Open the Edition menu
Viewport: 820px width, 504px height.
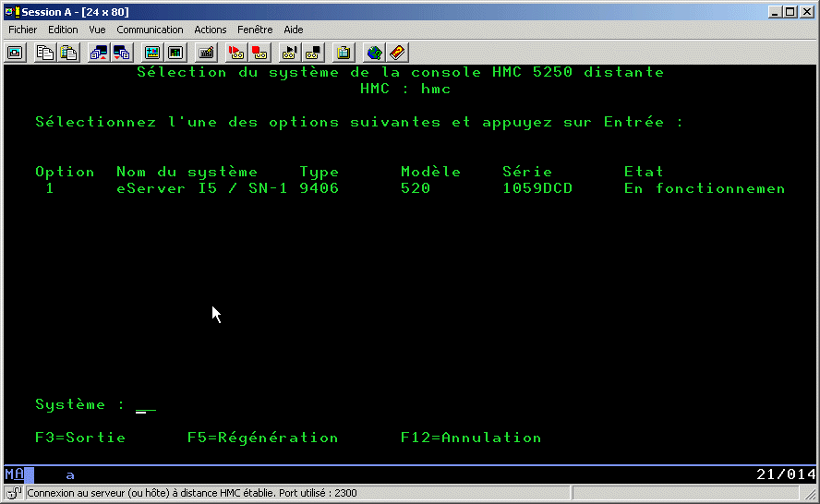pos(63,30)
